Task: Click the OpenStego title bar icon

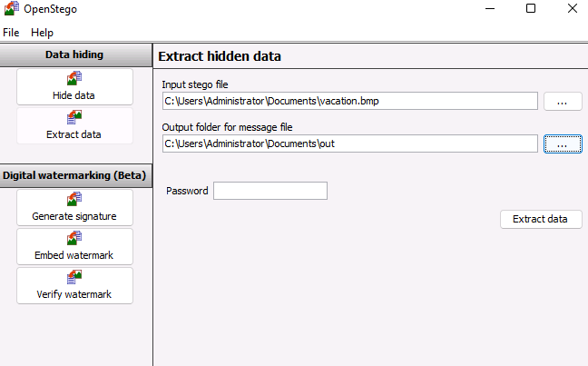Action: point(12,9)
